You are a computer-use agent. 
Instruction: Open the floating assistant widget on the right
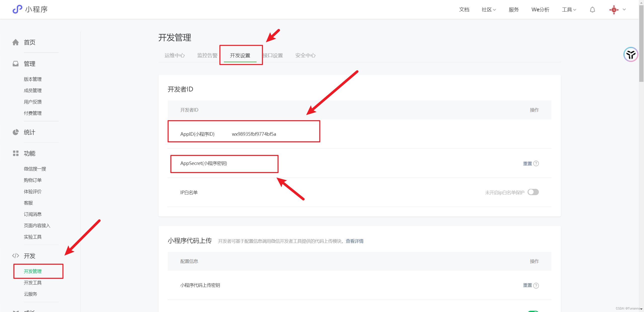630,54
